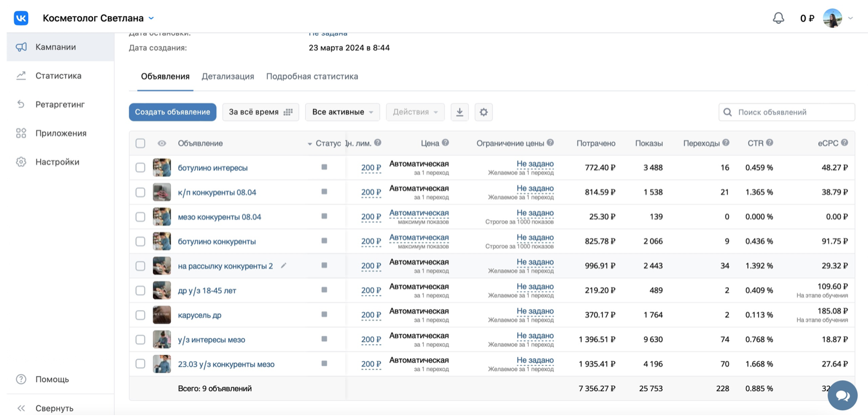Click the Создать объявление button
This screenshot has height=418, width=868.
coord(173,112)
